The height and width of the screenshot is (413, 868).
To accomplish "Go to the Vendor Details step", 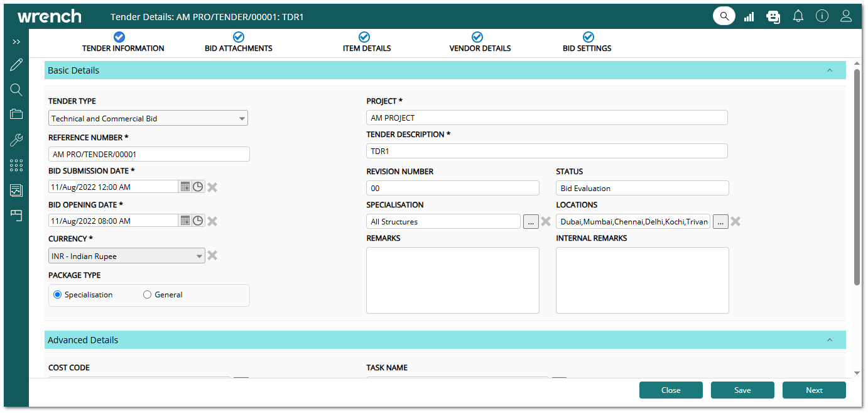I will (480, 42).
